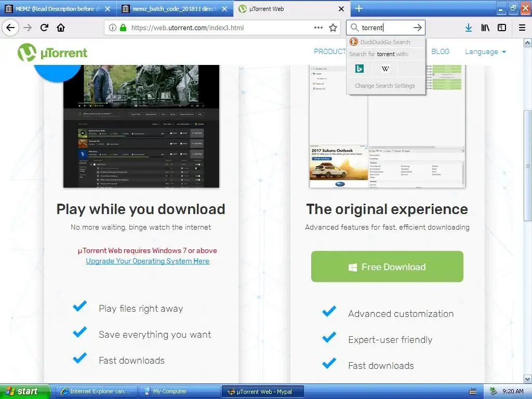Viewport: 532px width, 399px height.
Task: Open Upgrade Your Operating System Here link
Action: tap(148, 261)
